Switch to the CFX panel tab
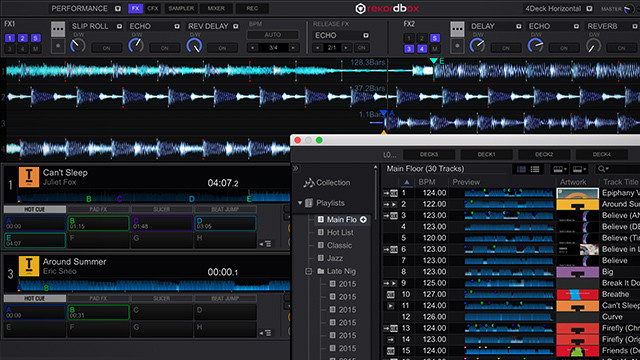 pos(153,8)
